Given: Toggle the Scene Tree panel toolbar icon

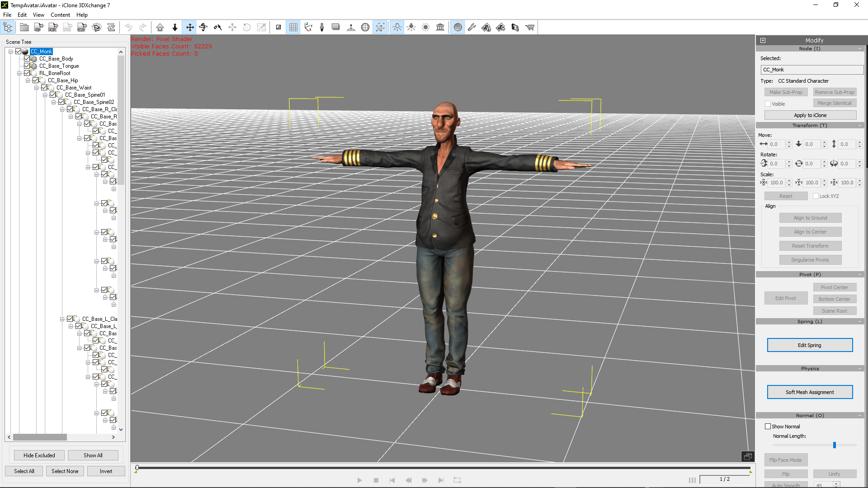Looking at the screenshot, I should click(x=8, y=28).
